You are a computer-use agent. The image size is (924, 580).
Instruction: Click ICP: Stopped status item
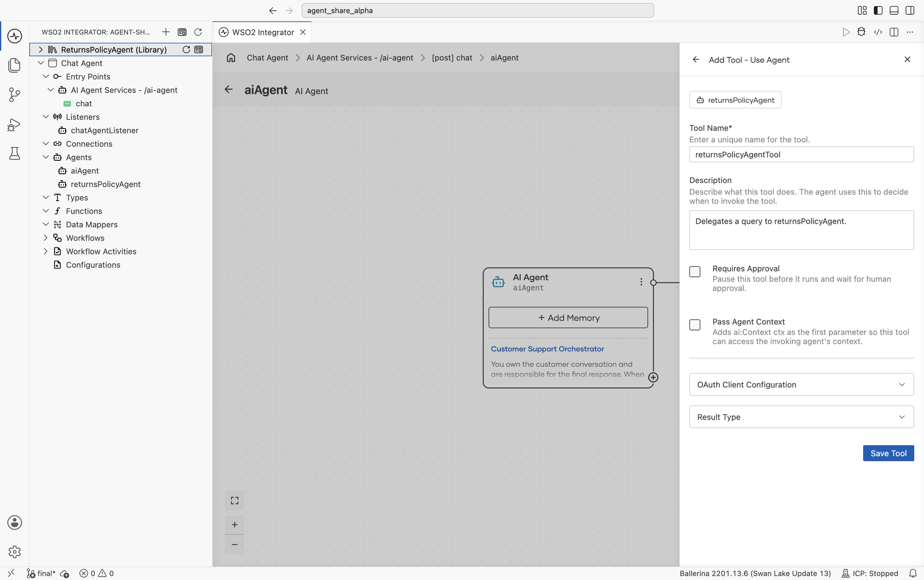870,573
